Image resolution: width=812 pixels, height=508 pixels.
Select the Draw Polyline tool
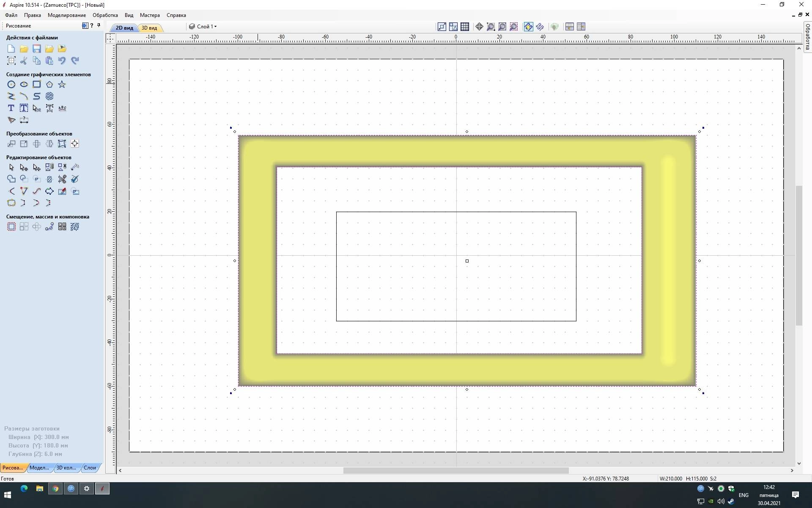pyautogui.click(x=11, y=96)
